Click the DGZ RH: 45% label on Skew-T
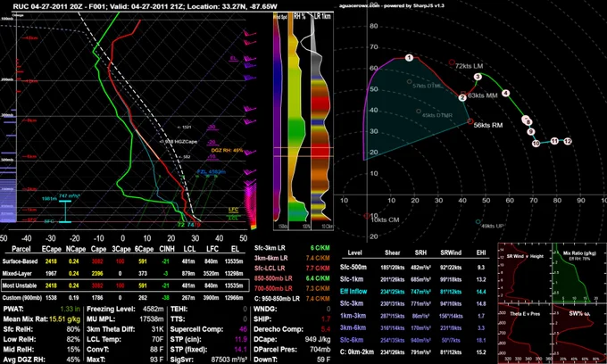Image resolution: width=607 pixels, height=364 pixels. click(227, 150)
